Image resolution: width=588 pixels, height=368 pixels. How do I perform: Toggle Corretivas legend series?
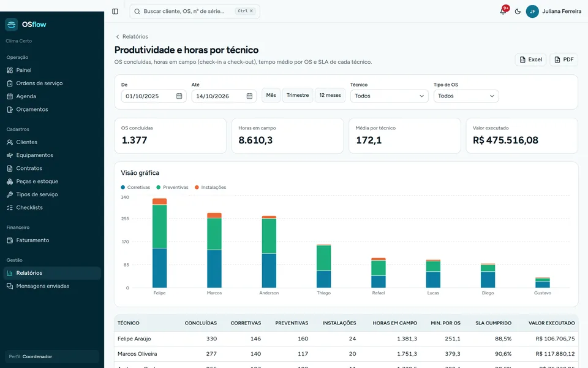coord(135,188)
